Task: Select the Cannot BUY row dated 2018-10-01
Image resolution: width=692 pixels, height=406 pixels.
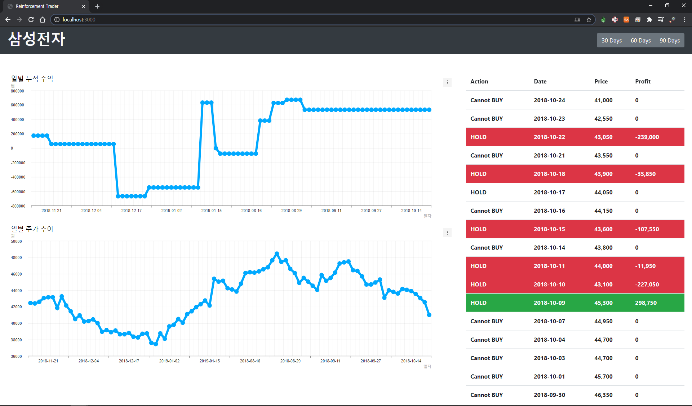Action: [575, 376]
